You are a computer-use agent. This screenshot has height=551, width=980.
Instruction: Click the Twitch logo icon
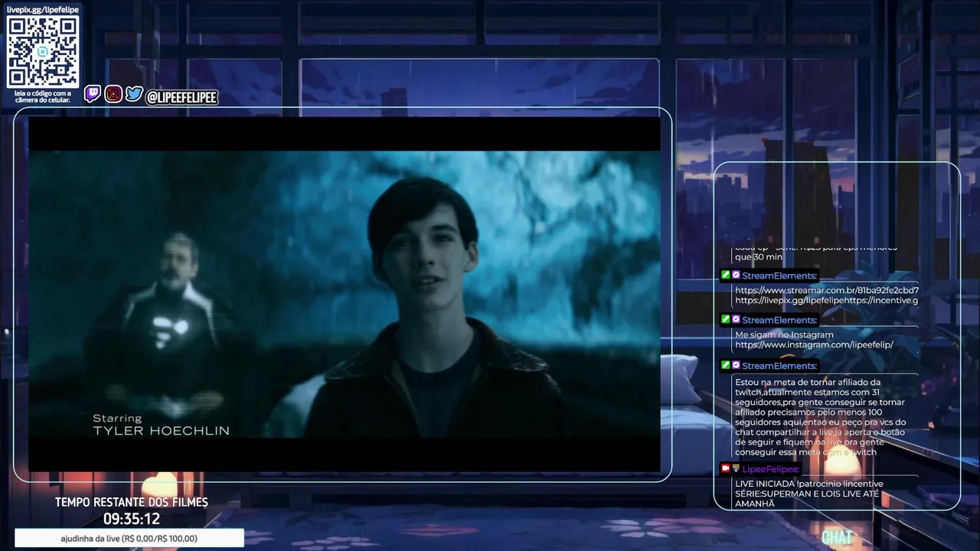pyautogui.click(x=92, y=94)
